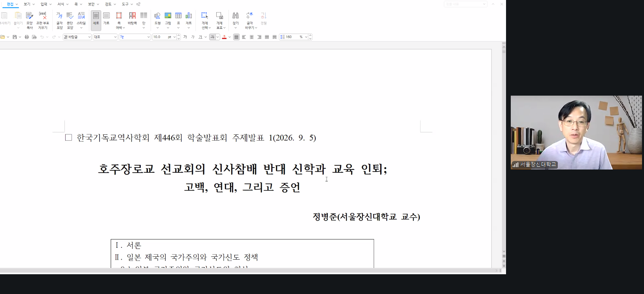This screenshot has width=644, height=294.
Task: Toggle bold 가 formatting
Action: click(x=185, y=37)
